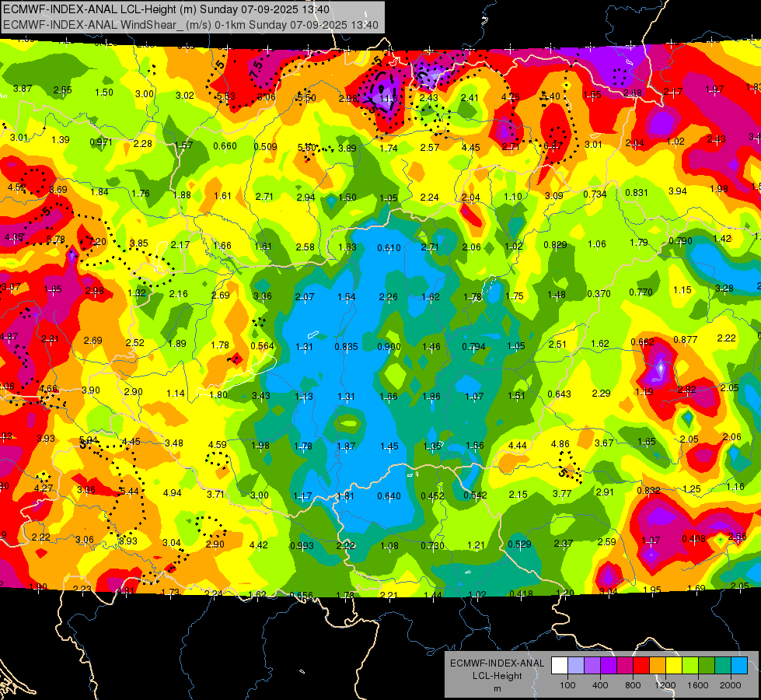The image size is (761, 700).
Task: Click the wind shear value "2.29"
Action: click(x=602, y=393)
